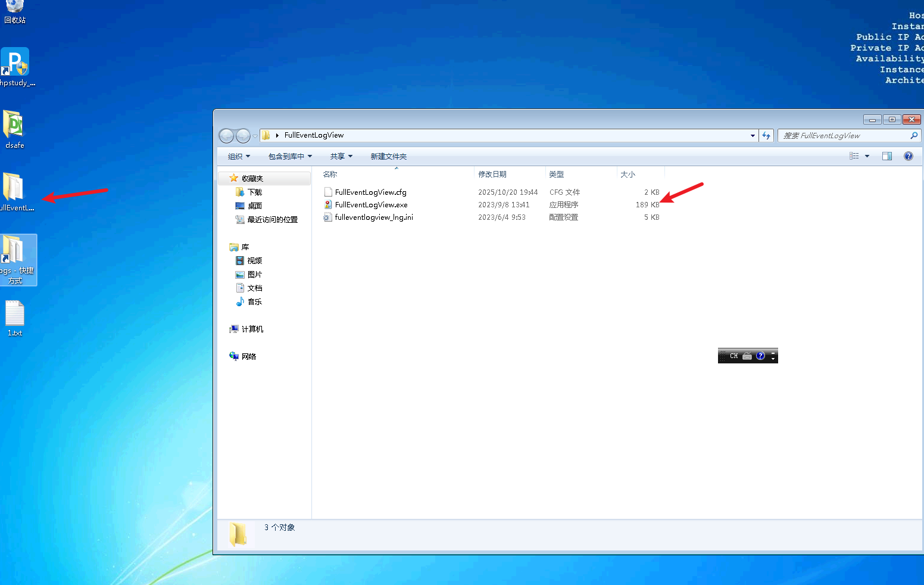Click the blue Help question mark icon
Image resolution: width=924 pixels, height=585 pixels.
point(909,156)
